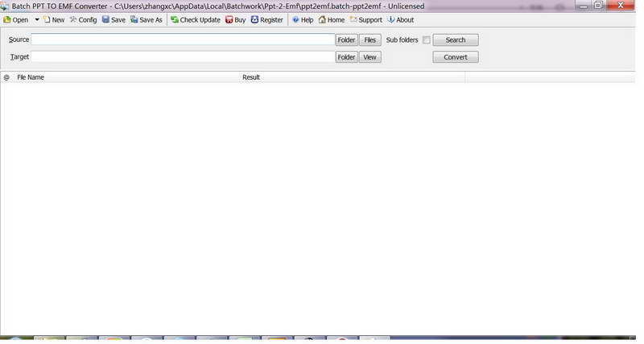Viewport: 644px width, 344px height.
Task: Go to the Home page
Action: 332,19
